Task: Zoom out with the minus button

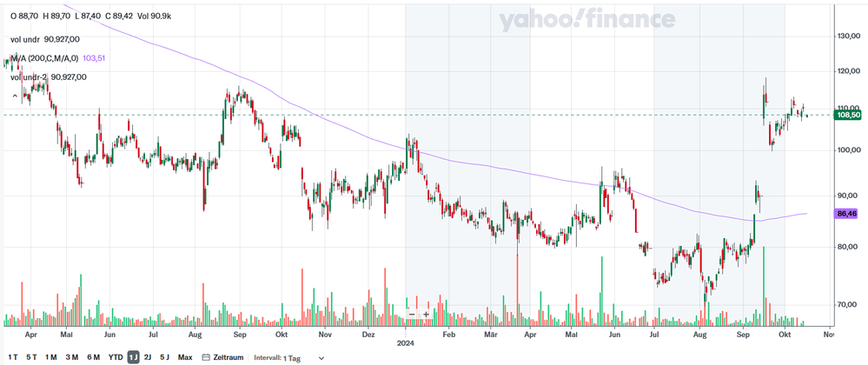Action: [x=412, y=314]
